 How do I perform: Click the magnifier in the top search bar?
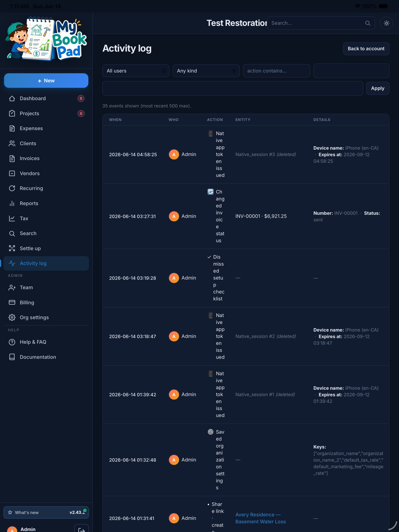[x=367, y=23]
